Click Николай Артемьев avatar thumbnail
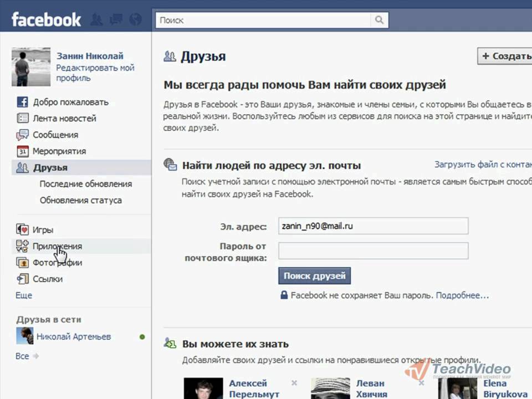Viewport: 532px width, 399px height. [x=25, y=336]
